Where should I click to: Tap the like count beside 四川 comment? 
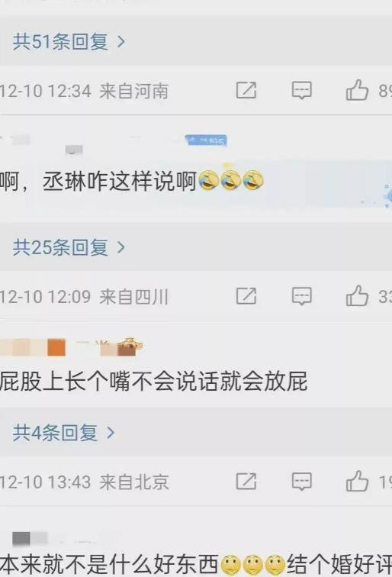pos(385,297)
